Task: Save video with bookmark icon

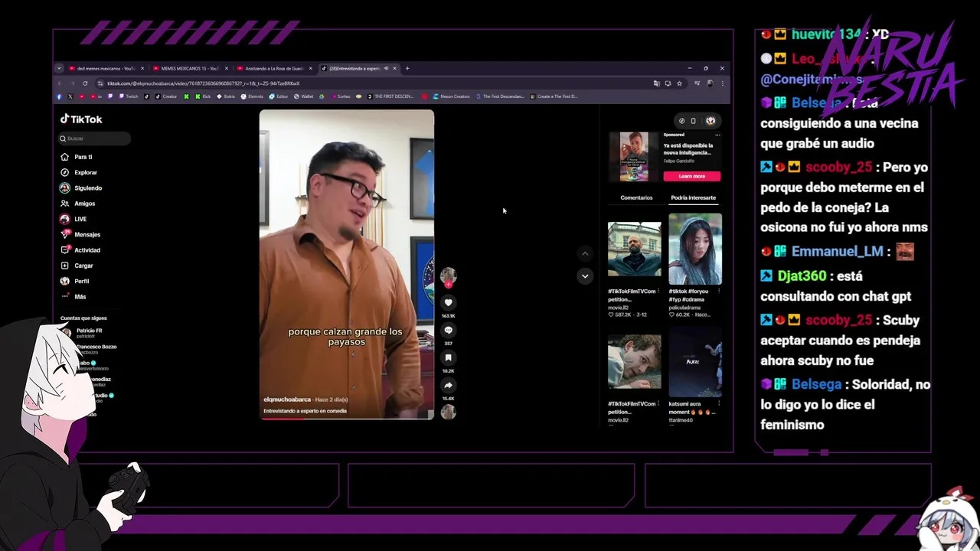Action: (449, 358)
